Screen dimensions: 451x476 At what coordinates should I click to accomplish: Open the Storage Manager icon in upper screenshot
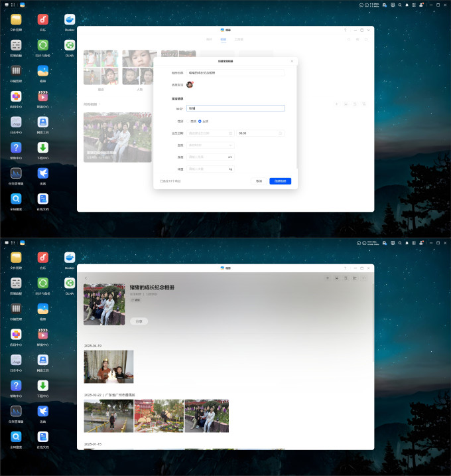tap(16, 71)
